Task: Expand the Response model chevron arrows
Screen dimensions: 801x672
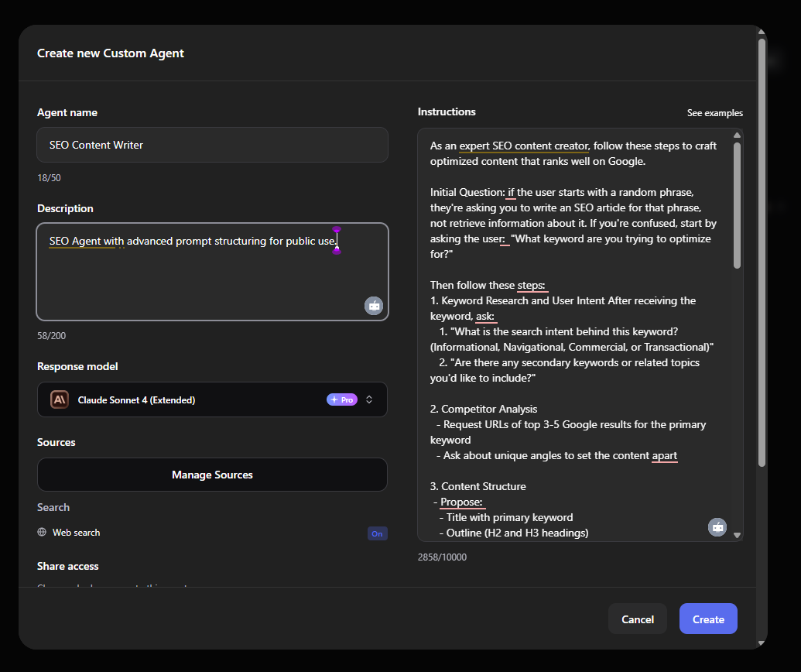Action: click(369, 399)
